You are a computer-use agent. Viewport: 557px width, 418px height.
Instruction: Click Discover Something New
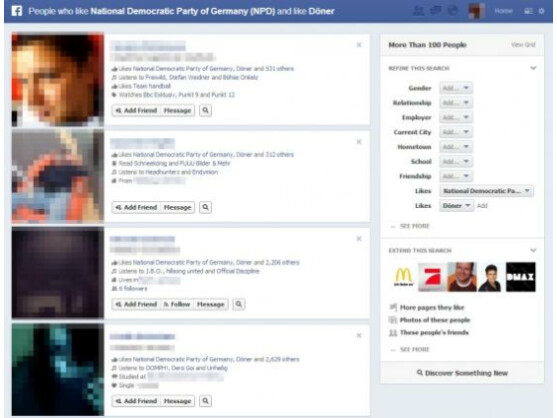click(x=462, y=373)
